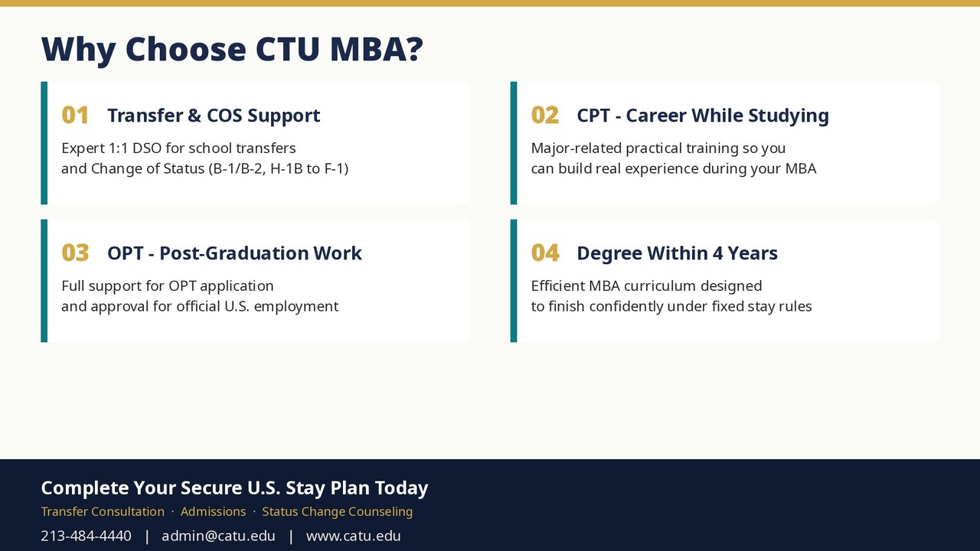Click the Expert 1:1 DSO description text
980x551 pixels.
[205, 158]
